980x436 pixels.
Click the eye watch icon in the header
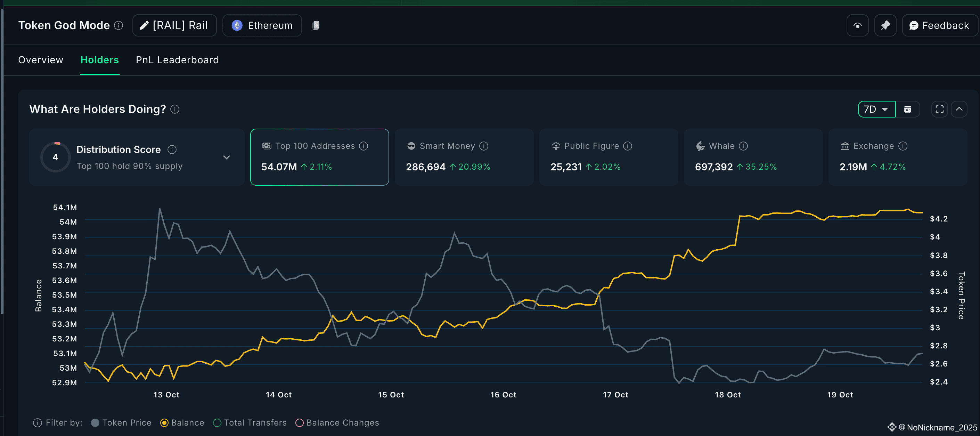point(858,25)
